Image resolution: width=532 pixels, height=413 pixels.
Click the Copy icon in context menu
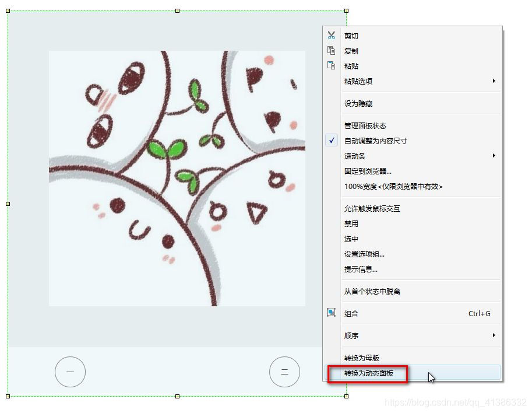click(x=332, y=51)
